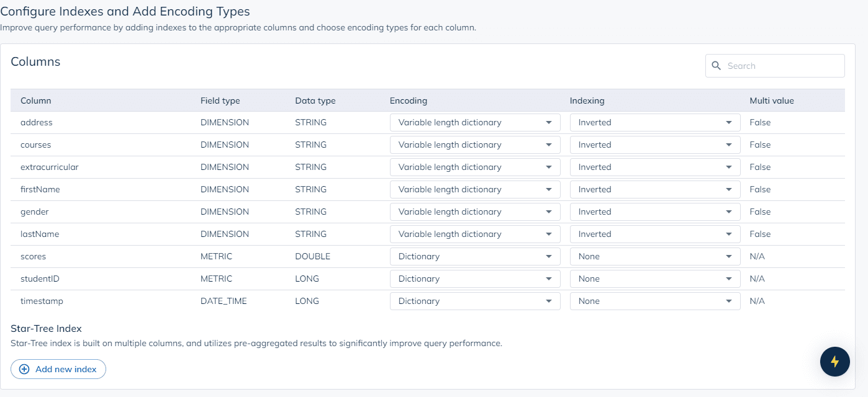Open the Encoding dropdown for the scores metric

(474, 256)
